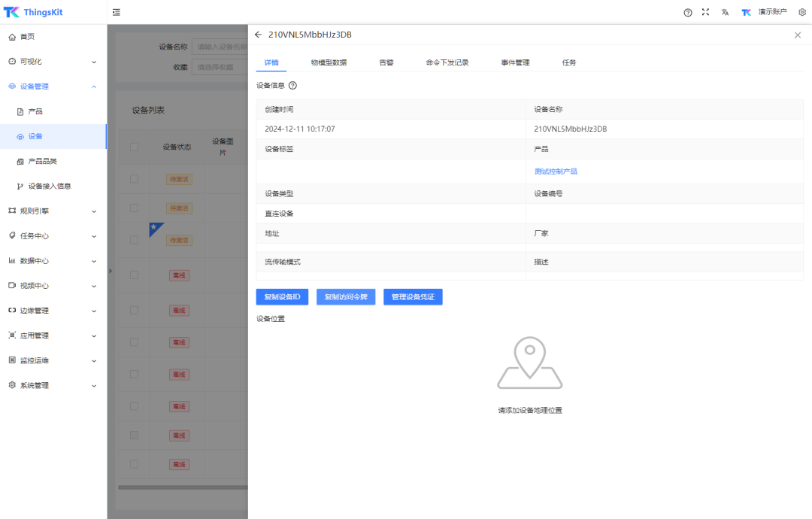Switch to the 物模型数据 tab
812x519 pixels.
click(x=329, y=62)
